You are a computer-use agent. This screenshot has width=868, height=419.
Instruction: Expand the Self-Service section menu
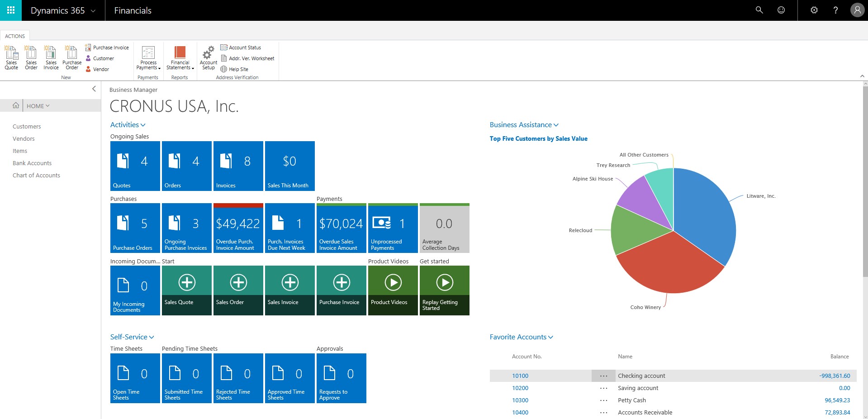click(x=132, y=337)
